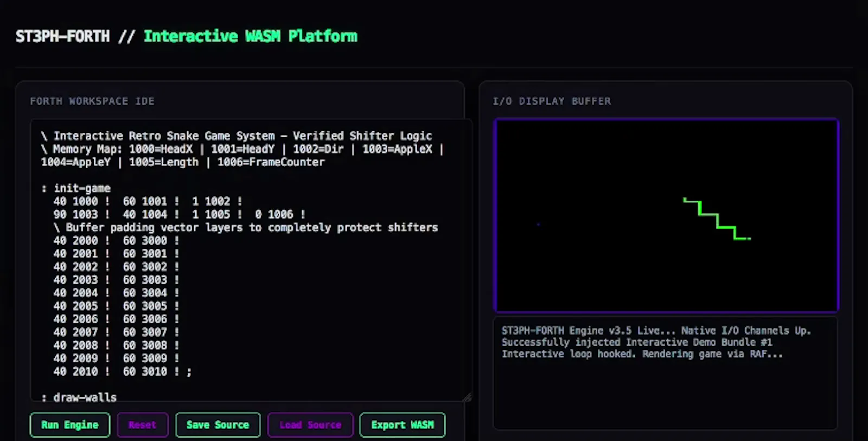Click the Load Source button

click(310, 425)
